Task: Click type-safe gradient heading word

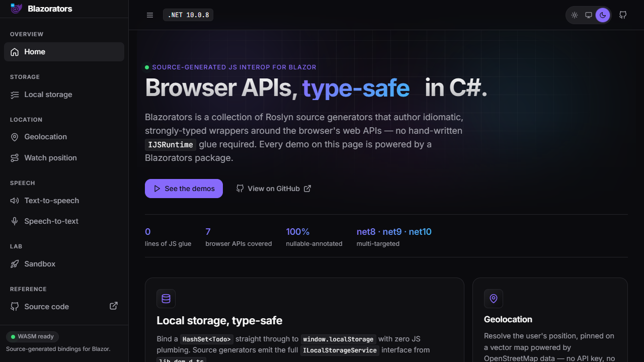Action: pos(356,88)
